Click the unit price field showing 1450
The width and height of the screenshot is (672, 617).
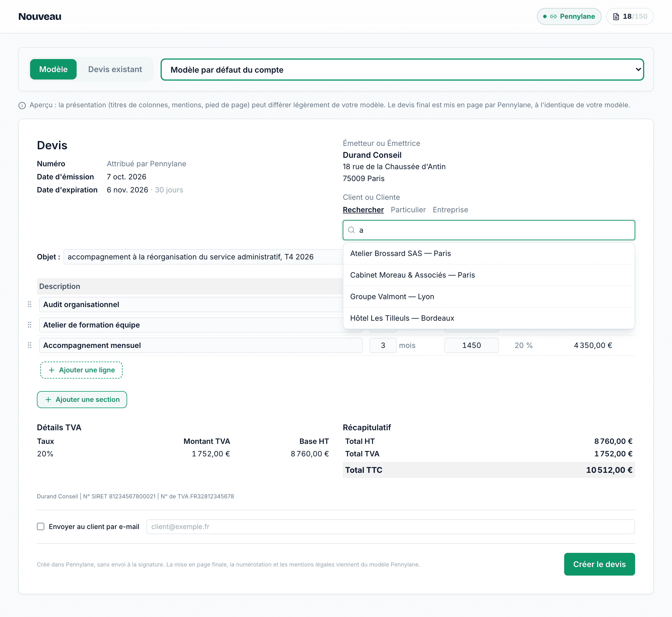tap(471, 345)
